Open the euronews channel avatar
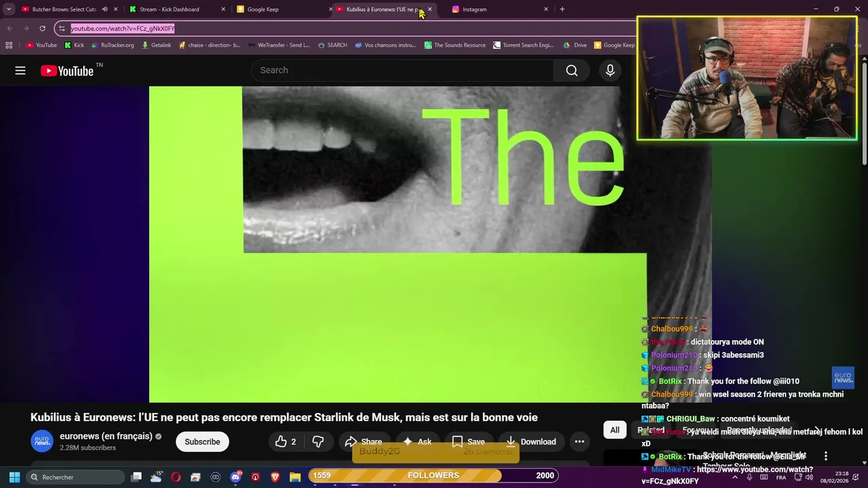Viewport: 868px width, 488px height. [x=42, y=441]
